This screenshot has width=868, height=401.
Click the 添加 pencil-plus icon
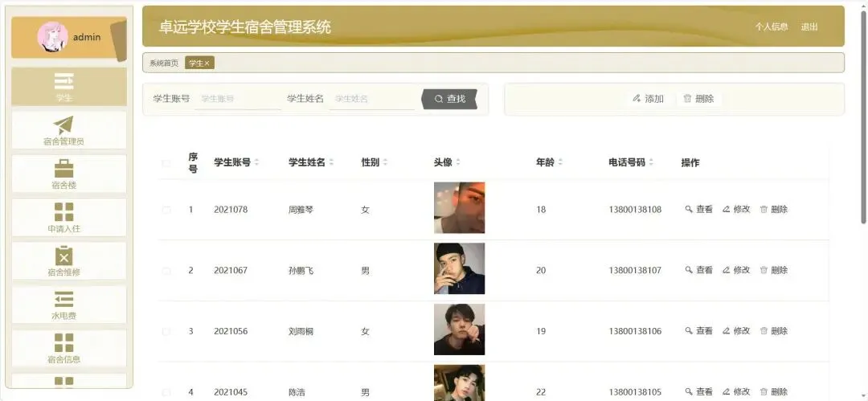(x=637, y=99)
